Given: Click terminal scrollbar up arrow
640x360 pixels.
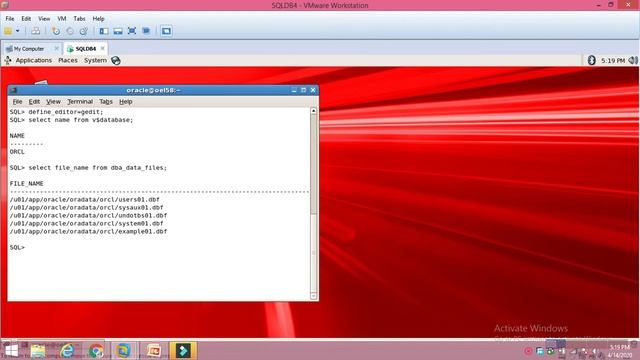Looking at the screenshot, I should coord(313,111).
